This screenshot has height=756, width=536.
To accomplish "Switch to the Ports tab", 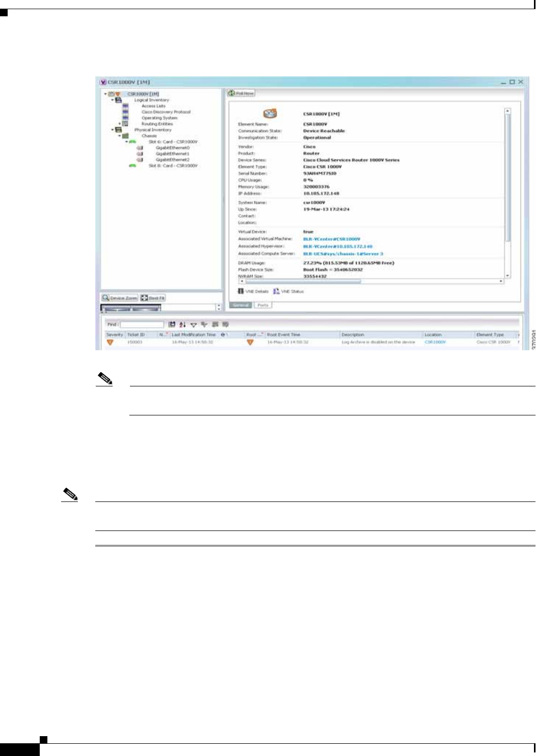I will point(263,305).
